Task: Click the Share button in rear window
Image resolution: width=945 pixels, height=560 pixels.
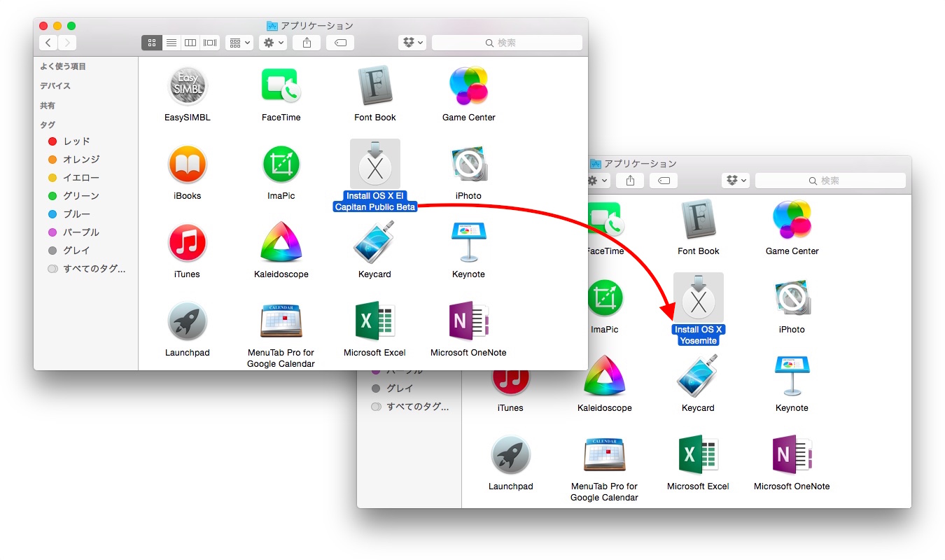Action: coord(630,181)
